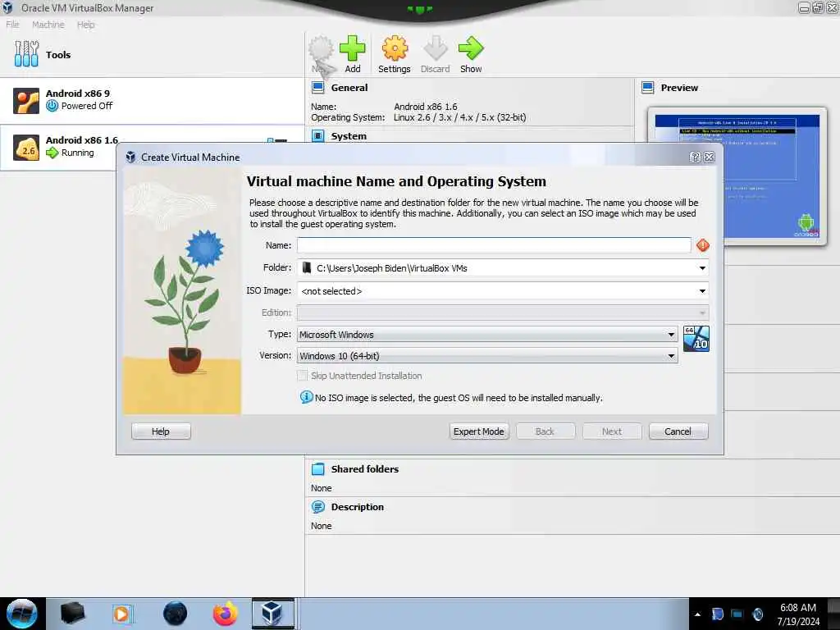840x630 pixels.
Task: Click the Shared folders section icon
Action: [317, 468]
